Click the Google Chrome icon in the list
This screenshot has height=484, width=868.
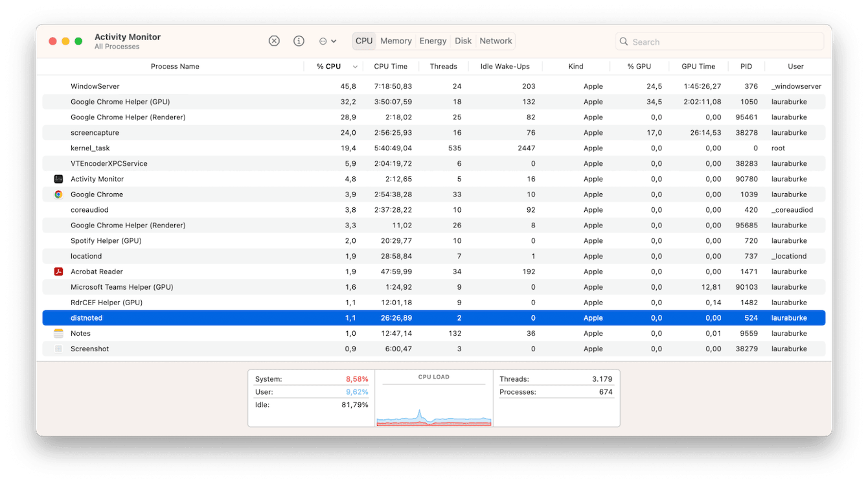[58, 194]
